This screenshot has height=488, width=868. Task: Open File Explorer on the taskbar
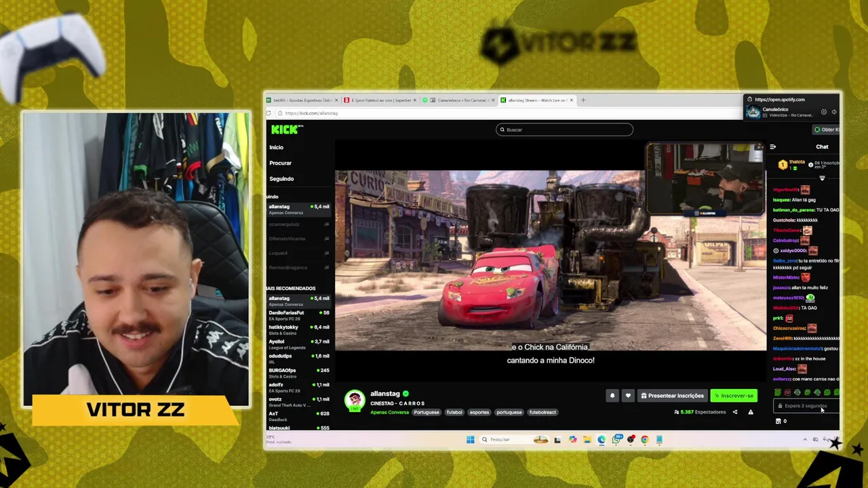tap(587, 439)
